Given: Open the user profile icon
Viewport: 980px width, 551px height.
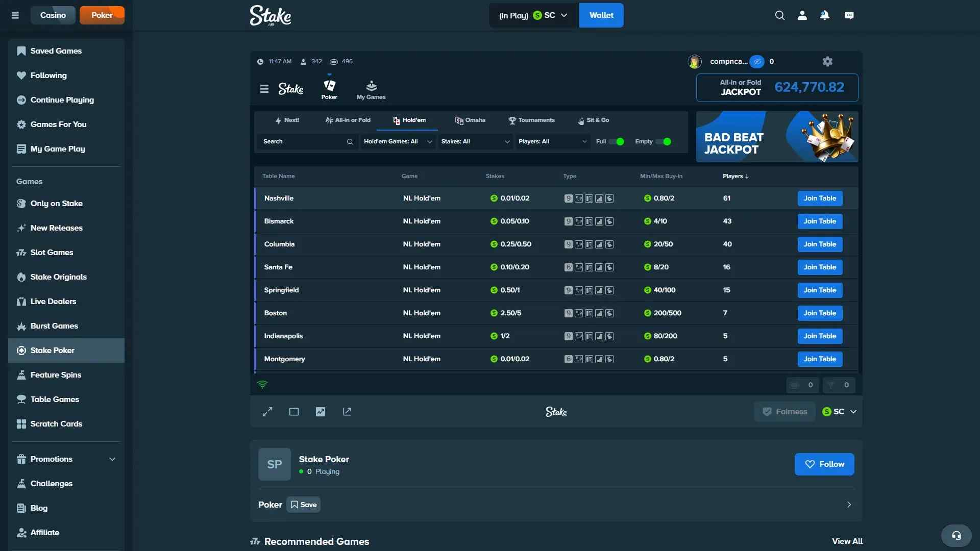Looking at the screenshot, I should pyautogui.click(x=802, y=15).
